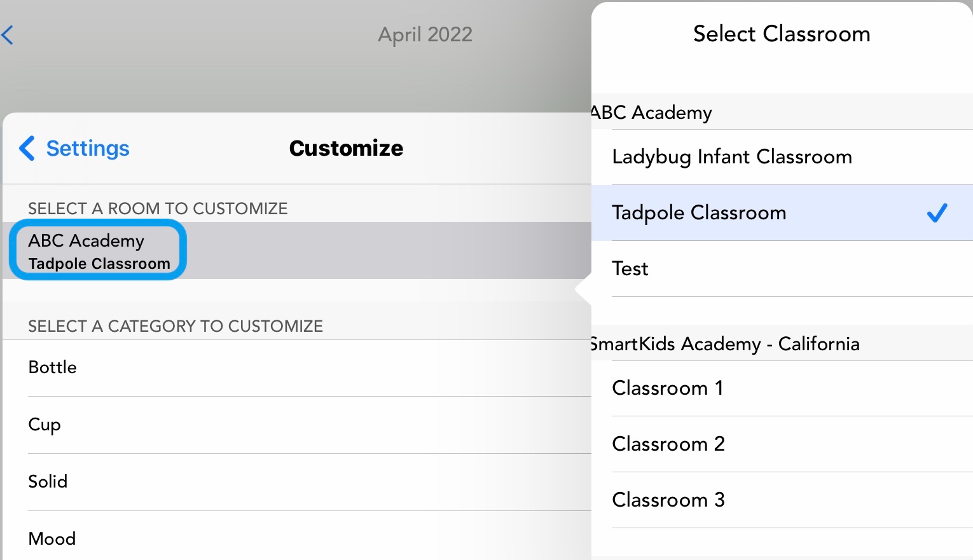The width and height of the screenshot is (973, 560).
Task: Click the SmartKids Academy - California header
Action: pos(725,344)
